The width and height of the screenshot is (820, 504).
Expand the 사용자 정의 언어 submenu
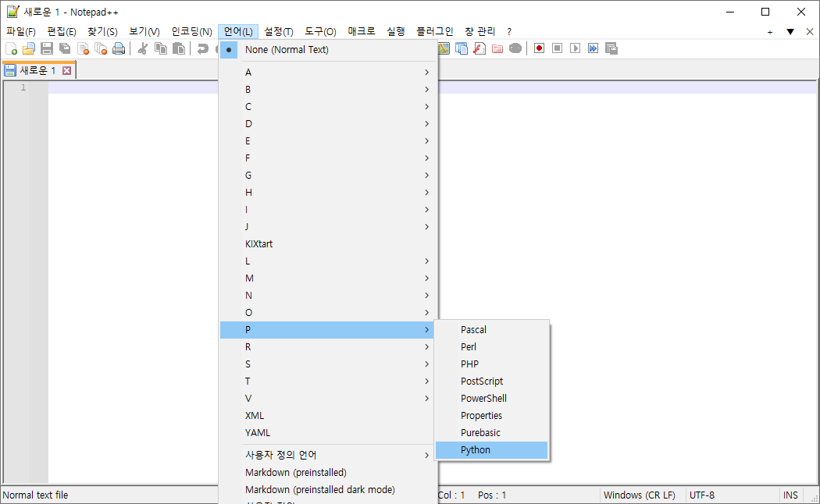tap(329, 455)
